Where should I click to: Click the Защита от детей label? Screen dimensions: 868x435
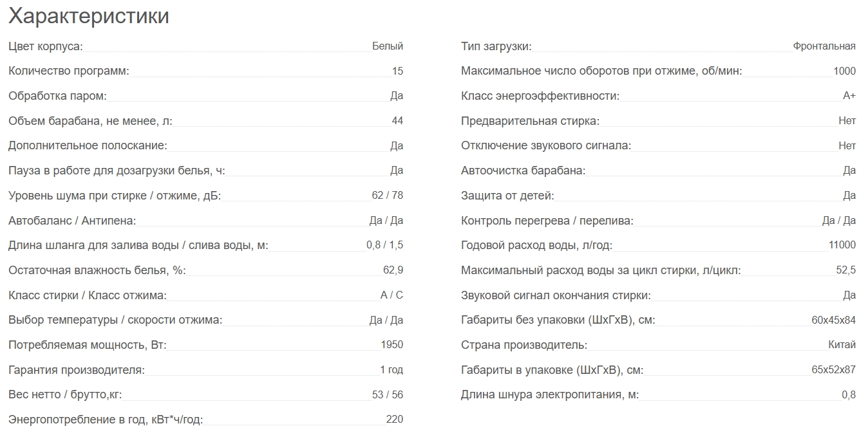(507, 196)
